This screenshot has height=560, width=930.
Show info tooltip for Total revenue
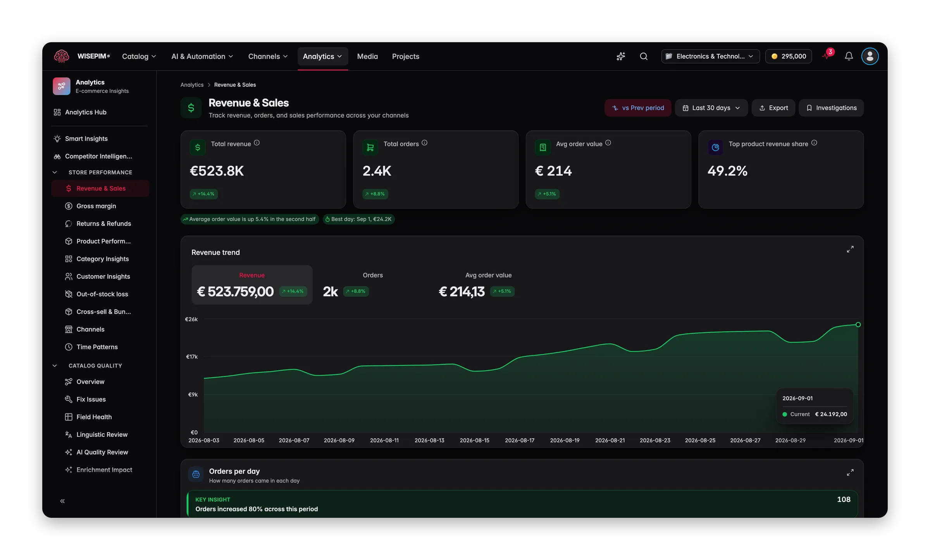point(257,143)
